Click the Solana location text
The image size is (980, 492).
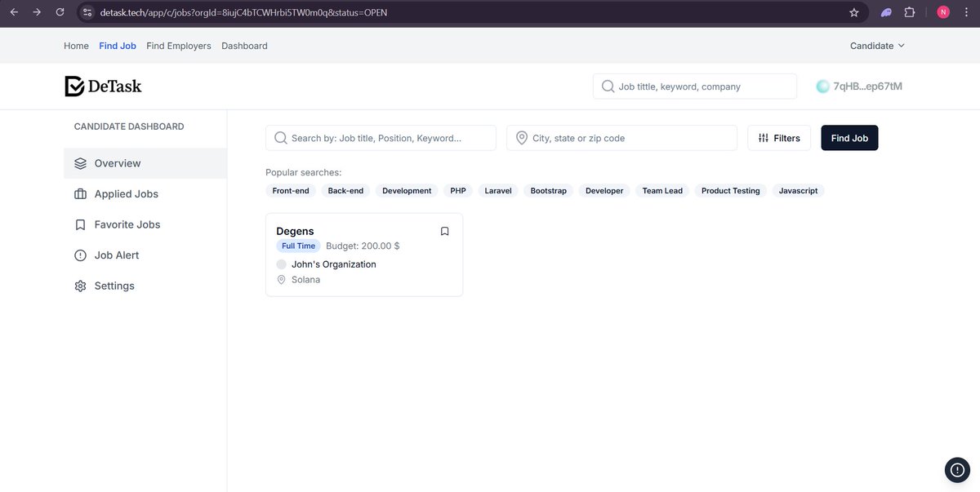(x=305, y=280)
